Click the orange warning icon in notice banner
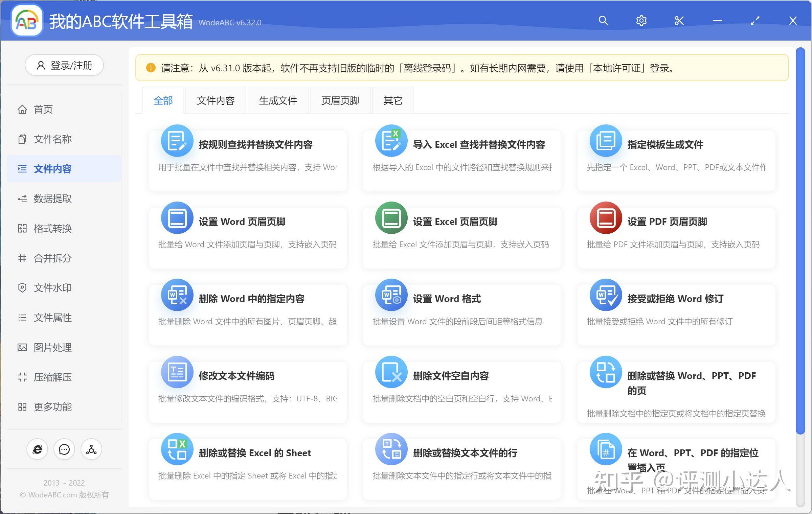Image resolution: width=812 pixels, height=514 pixels. coord(151,68)
